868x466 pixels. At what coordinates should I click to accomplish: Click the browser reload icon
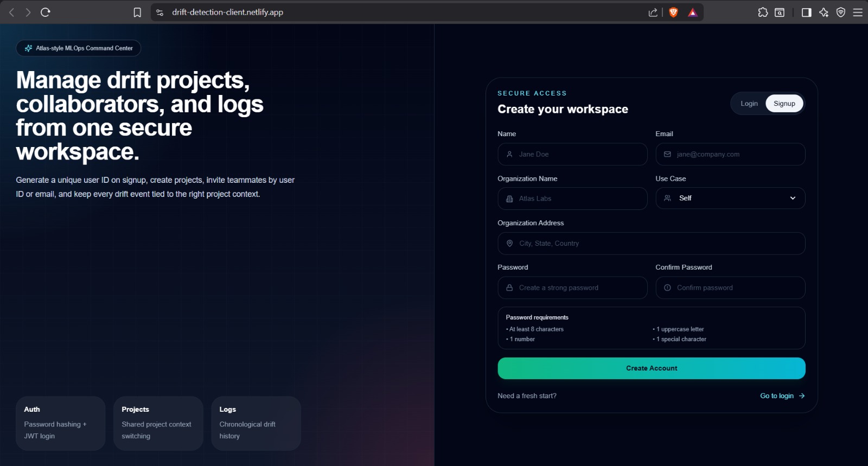(x=46, y=12)
